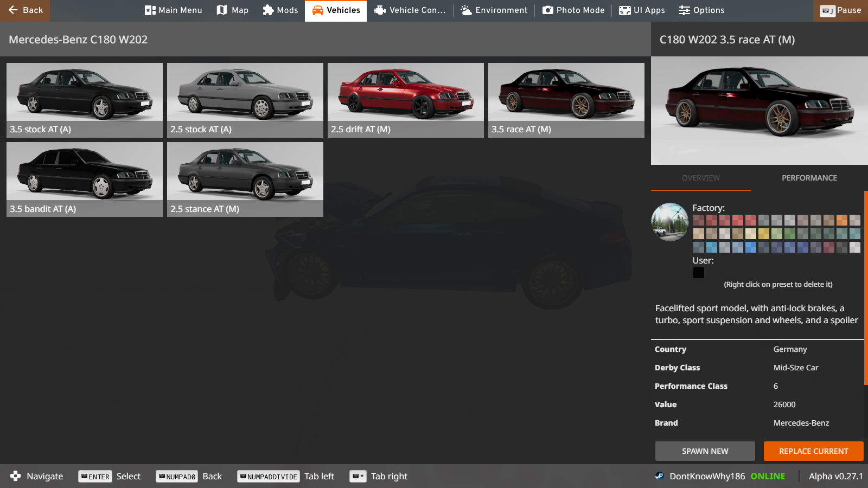Image resolution: width=868 pixels, height=488 pixels.
Task: Select the 2.5 stance AT (M) configuration
Action: [245, 179]
